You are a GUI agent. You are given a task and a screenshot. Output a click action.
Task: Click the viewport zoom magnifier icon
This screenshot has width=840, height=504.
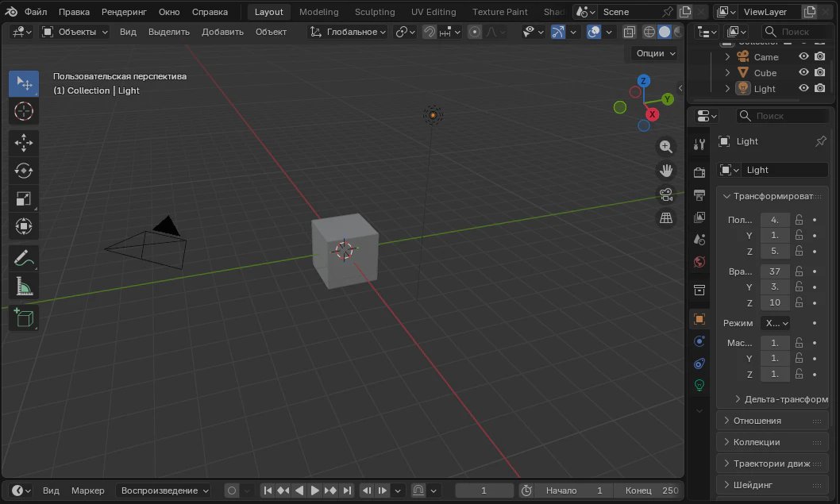click(x=666, y=146)
